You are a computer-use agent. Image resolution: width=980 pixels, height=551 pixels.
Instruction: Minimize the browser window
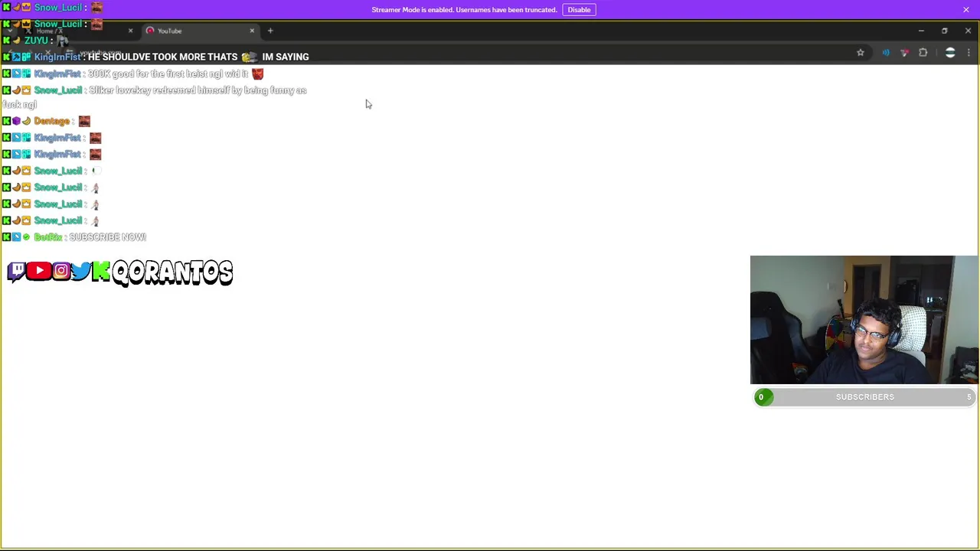coord(921,31)
